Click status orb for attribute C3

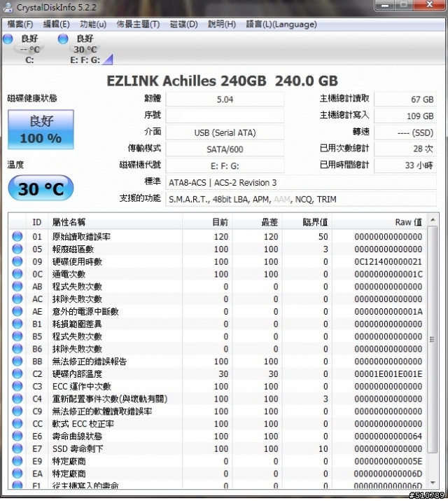click(x=17, y=386)
